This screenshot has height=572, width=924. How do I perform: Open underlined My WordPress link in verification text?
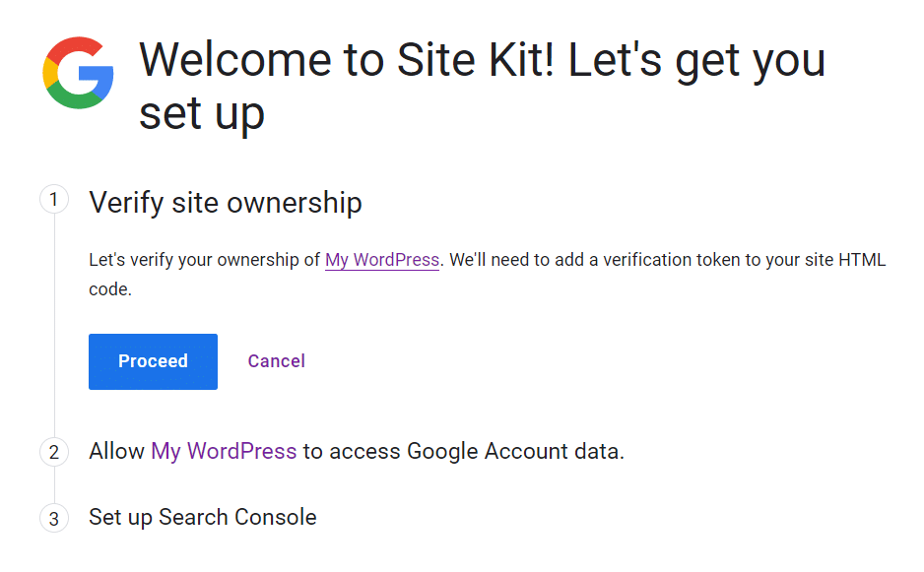[x=382, y=260]
